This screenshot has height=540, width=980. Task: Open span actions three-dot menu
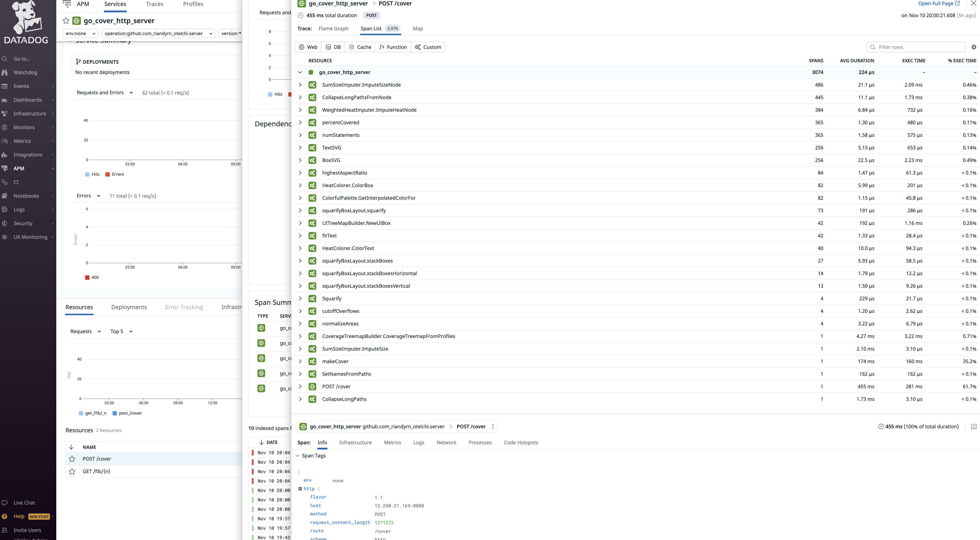coord(493,427)
